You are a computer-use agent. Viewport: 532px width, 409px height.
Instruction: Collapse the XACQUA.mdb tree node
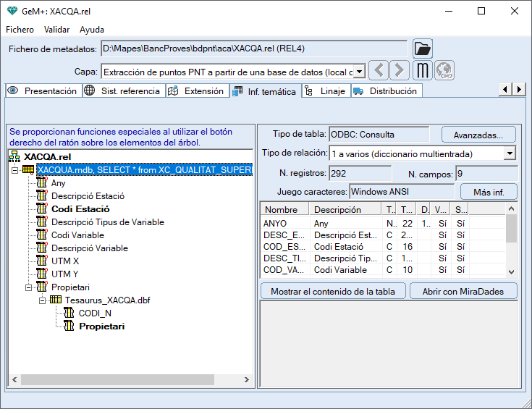(x=14, y=170)
